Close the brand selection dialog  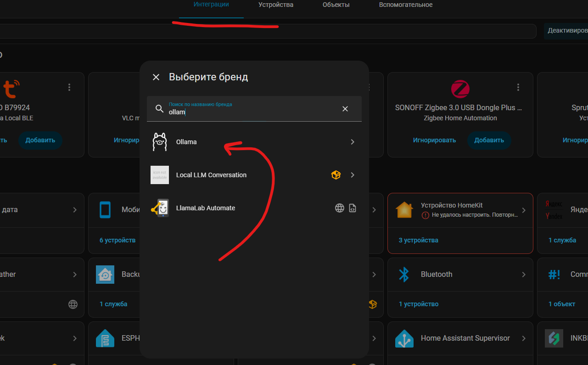(156, 77)
